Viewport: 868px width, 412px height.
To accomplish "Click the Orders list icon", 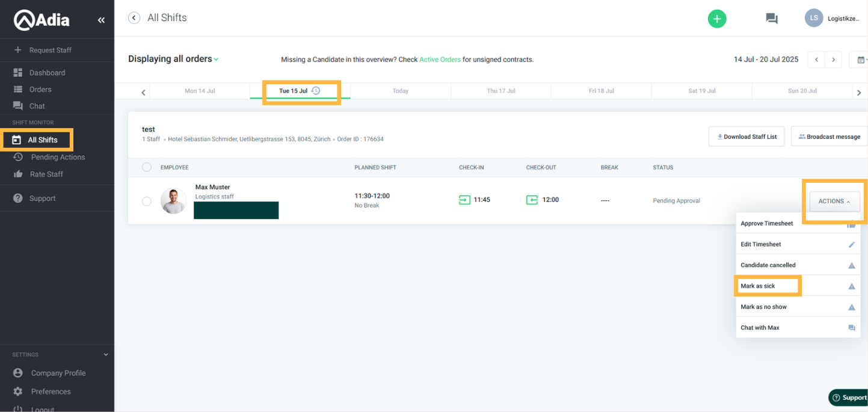I will coord(18,89).
